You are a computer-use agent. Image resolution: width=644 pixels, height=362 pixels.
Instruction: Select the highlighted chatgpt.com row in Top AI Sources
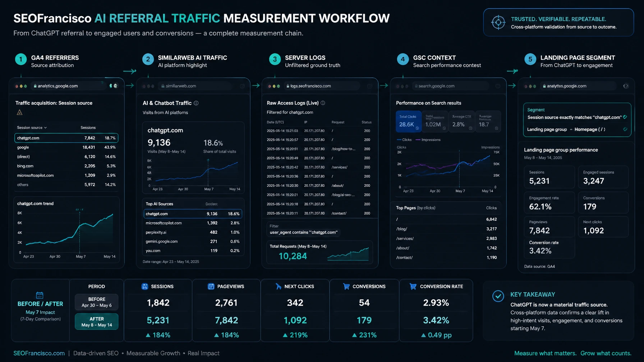(x=193, y=214)
